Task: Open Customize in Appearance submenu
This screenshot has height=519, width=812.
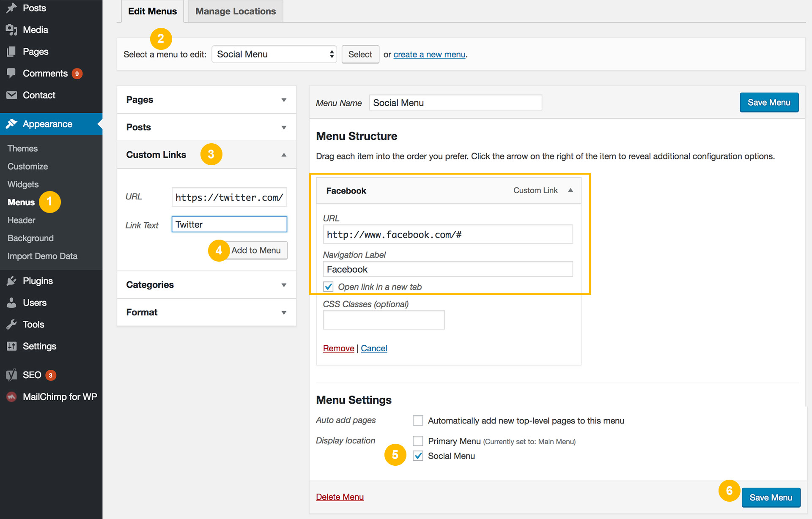Action: tap(27, 167)
